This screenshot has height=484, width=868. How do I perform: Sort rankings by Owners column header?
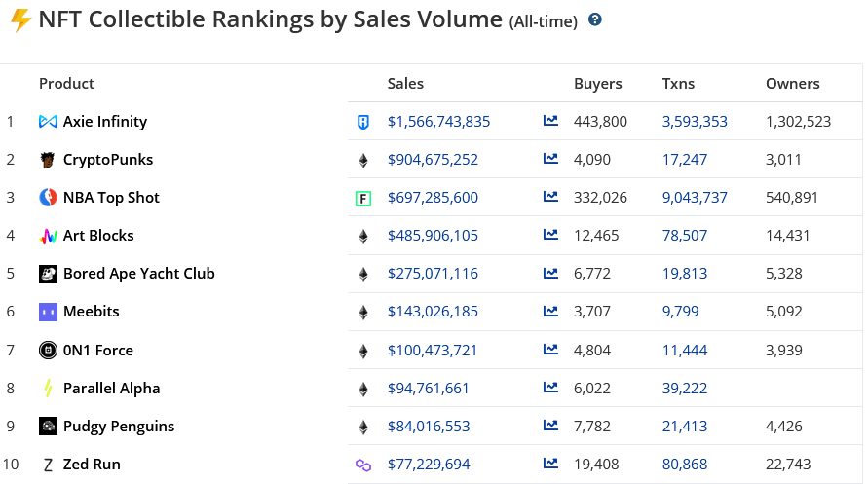pos(792,84)
